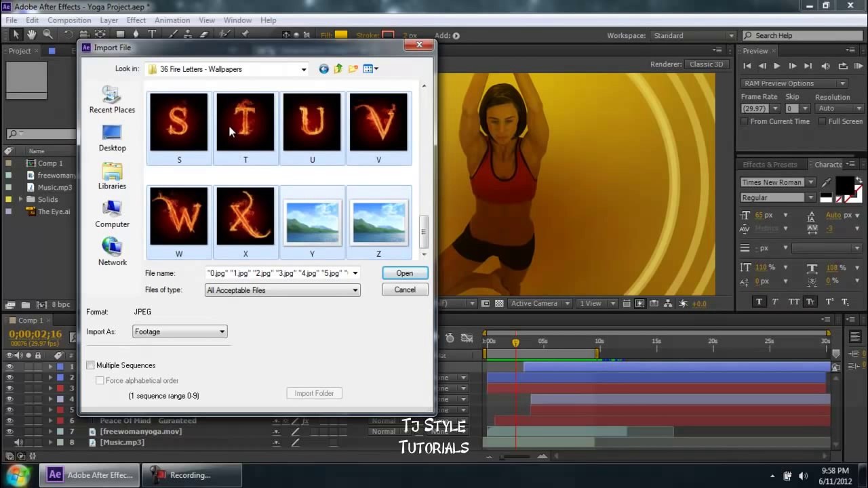The height and width of the screenshot is (488, 868).
Task: Hide layer 4 with eye toggle
Action: click(9, 399)
